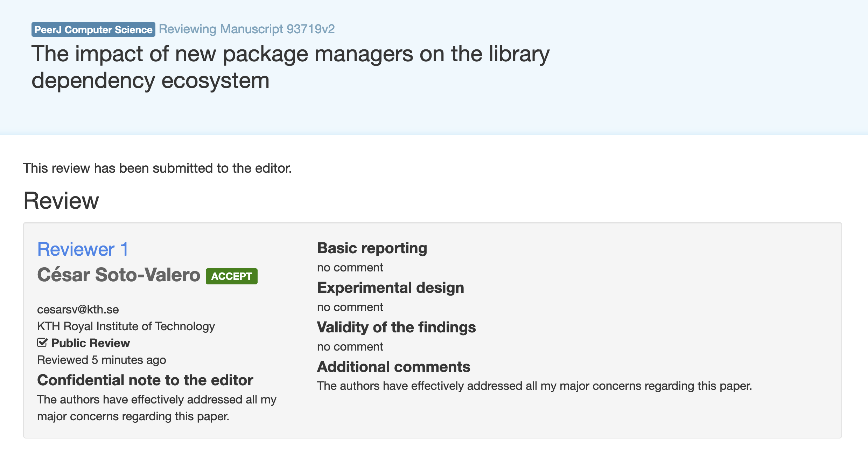Click the Reviewed 5 minutes ago timestamp

101,360
